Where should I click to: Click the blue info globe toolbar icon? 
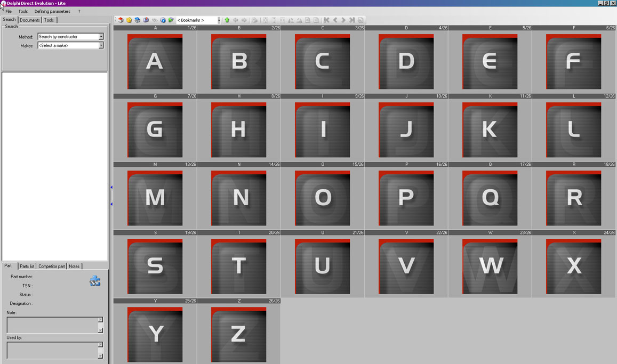click(x=163, y=20)
